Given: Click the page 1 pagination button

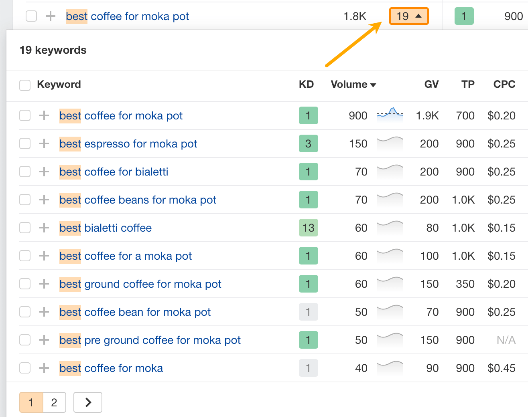Looking at the screenshot, I should (x=31, y=402).
